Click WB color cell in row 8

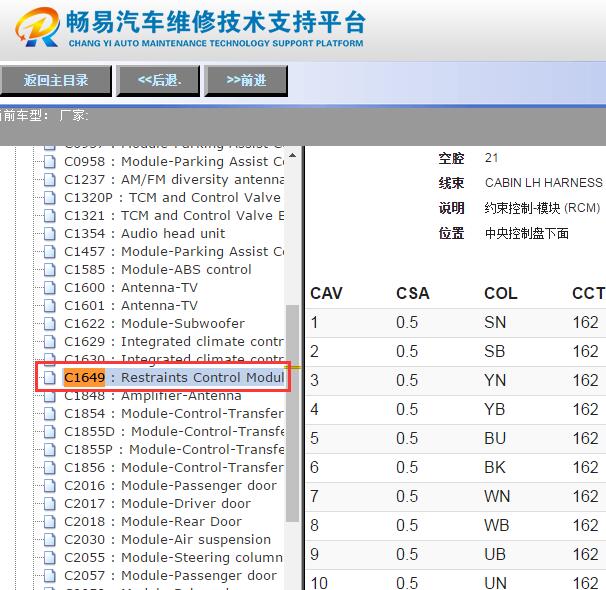click(497, 525)
